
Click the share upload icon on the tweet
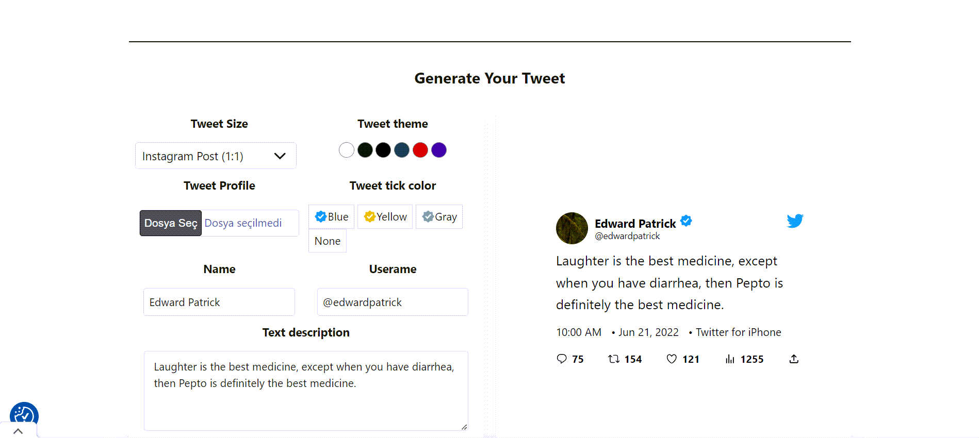[x=793, y=359]
